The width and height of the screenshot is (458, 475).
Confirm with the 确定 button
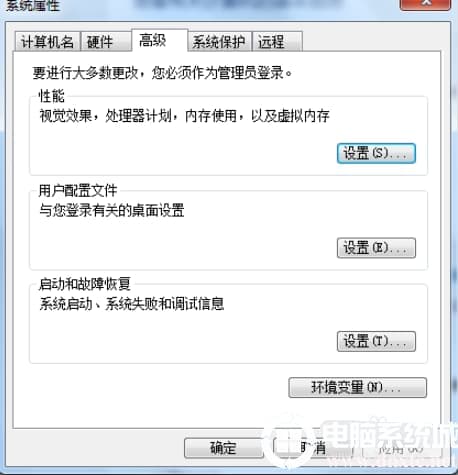click(223, 448)
